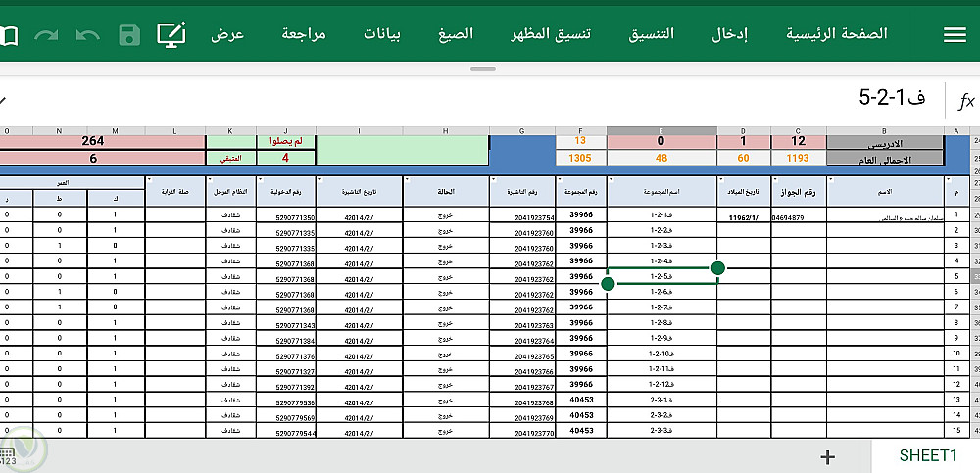Select group name cell ف1-2-12
The width and height of the screenshot is (980, 473).
[661, 384]
